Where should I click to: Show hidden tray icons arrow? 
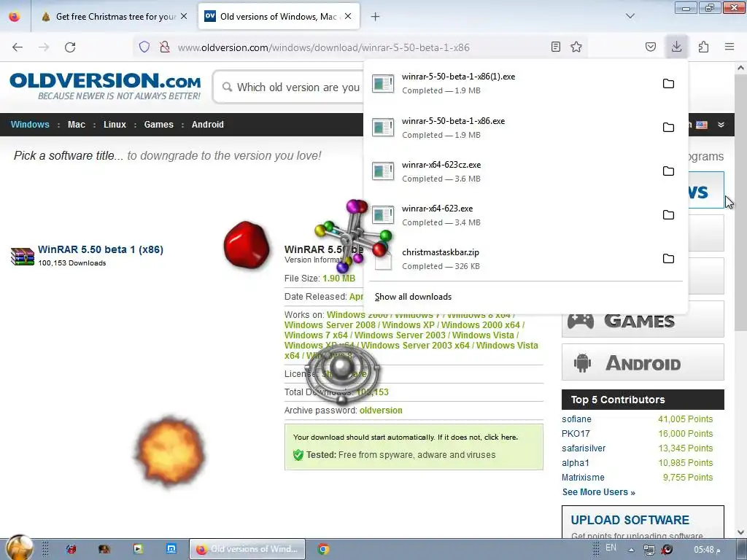pos(631,550)
